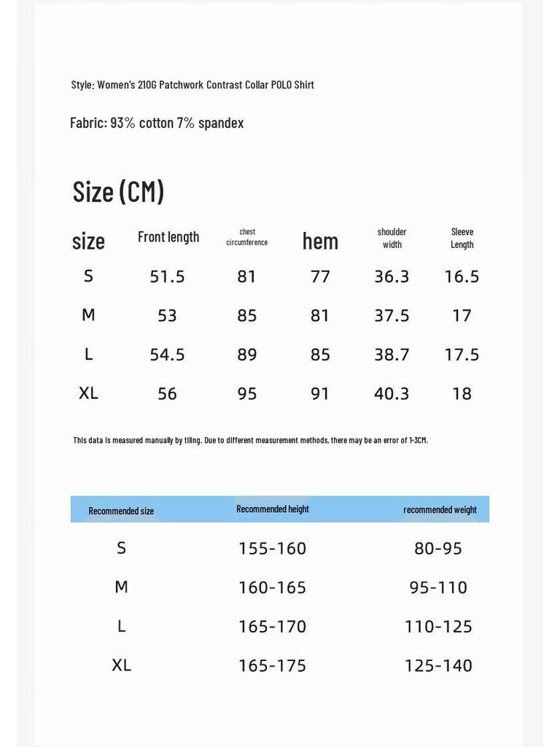
Task: Click the hem column header
Action: point(321,241)
